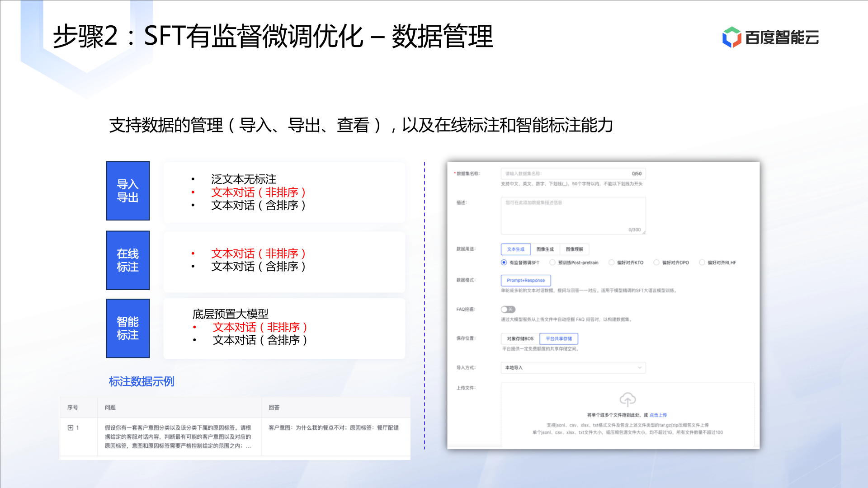This screenshot has height=488, width=868.
Task: Click the 0/50 character counter
Action: pos(637,174)
